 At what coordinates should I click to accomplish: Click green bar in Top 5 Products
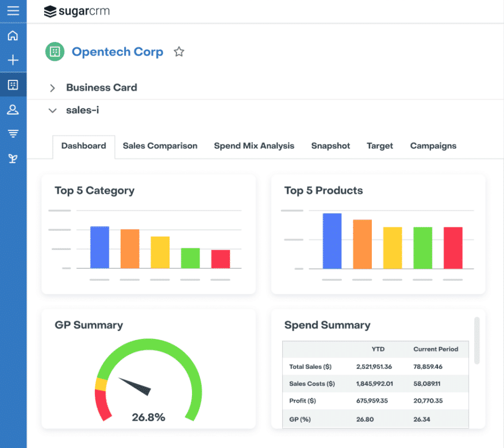point(422,248)
